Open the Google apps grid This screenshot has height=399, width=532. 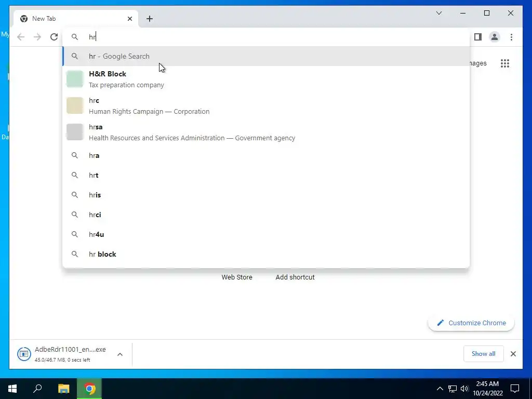click(x=505, y=63)
